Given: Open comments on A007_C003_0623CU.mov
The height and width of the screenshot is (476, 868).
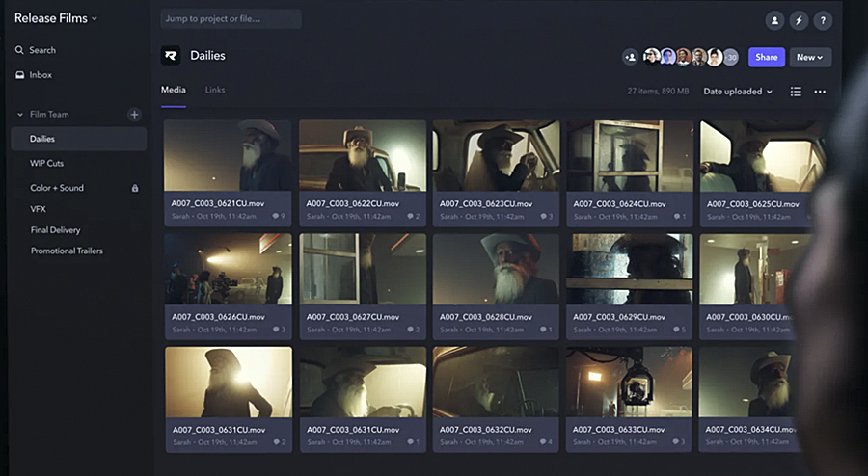Looking at the screenshot, I should [x=547, y=216].
